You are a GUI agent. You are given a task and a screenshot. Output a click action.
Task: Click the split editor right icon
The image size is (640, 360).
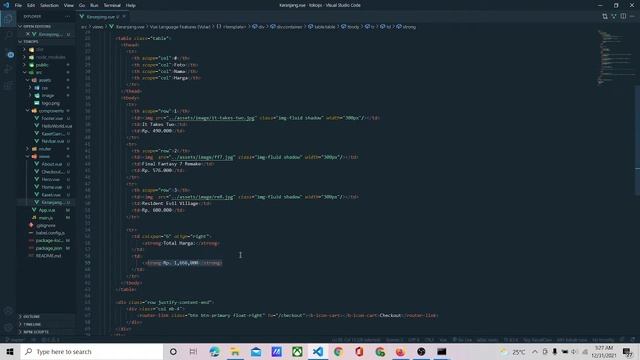coord(623,16)
